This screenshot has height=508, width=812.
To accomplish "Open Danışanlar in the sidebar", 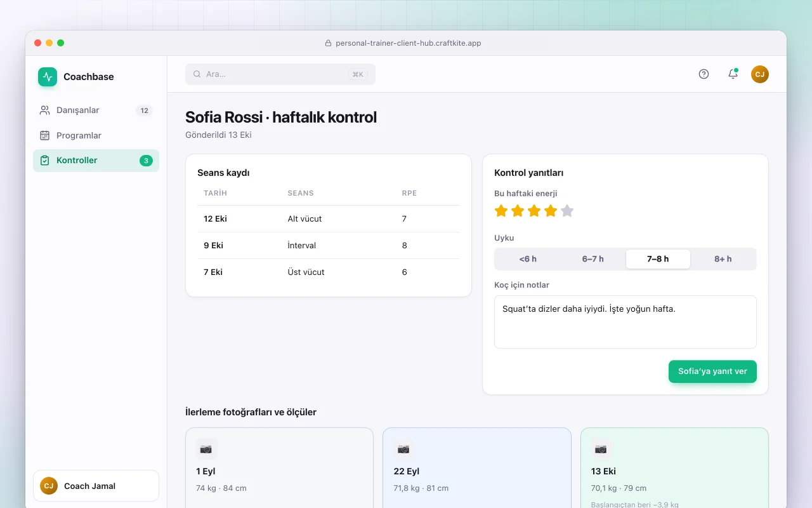I will pyautogui.click(x=96, y=110).
